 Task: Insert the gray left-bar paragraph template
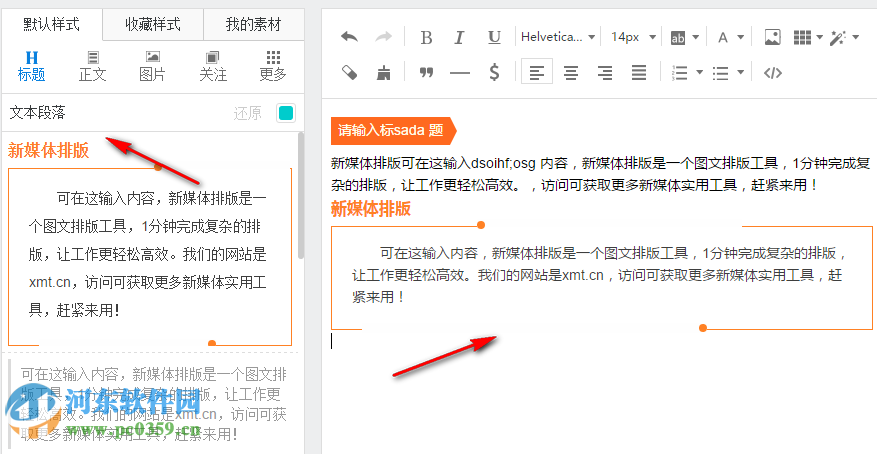click(150, 403)
